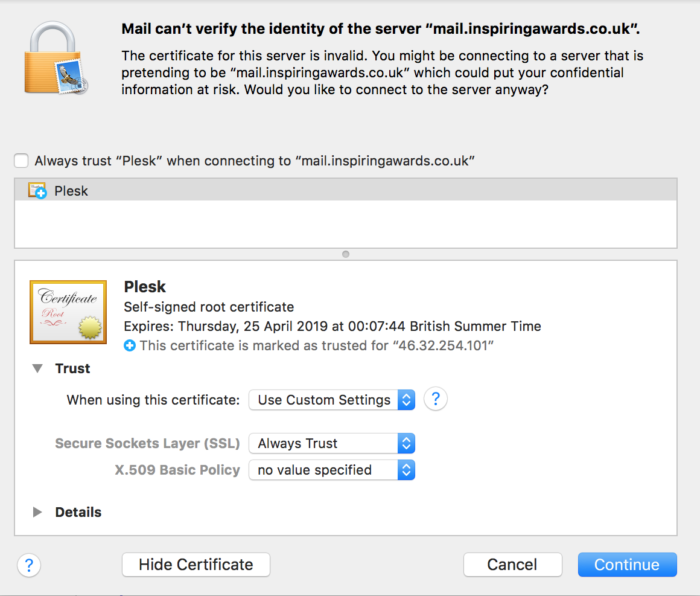Open help for certificate trust settings
The width and height of the screenshot is (700, 596).
435,399
